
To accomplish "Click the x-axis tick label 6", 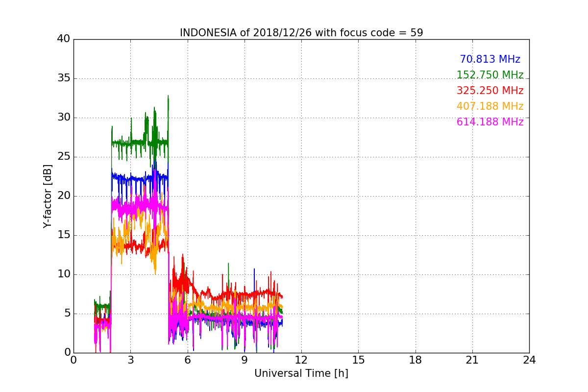I will coord(188,360).
